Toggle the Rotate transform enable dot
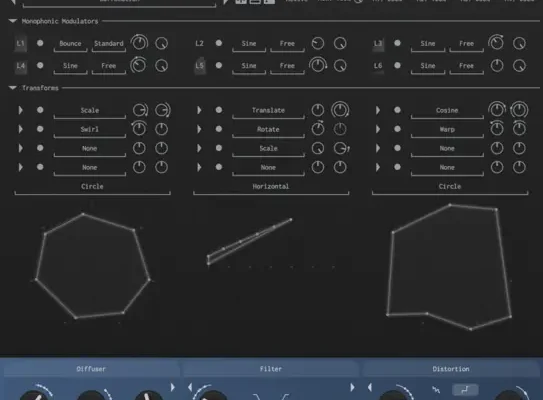The image size is (543, 400). click(219, 129)
